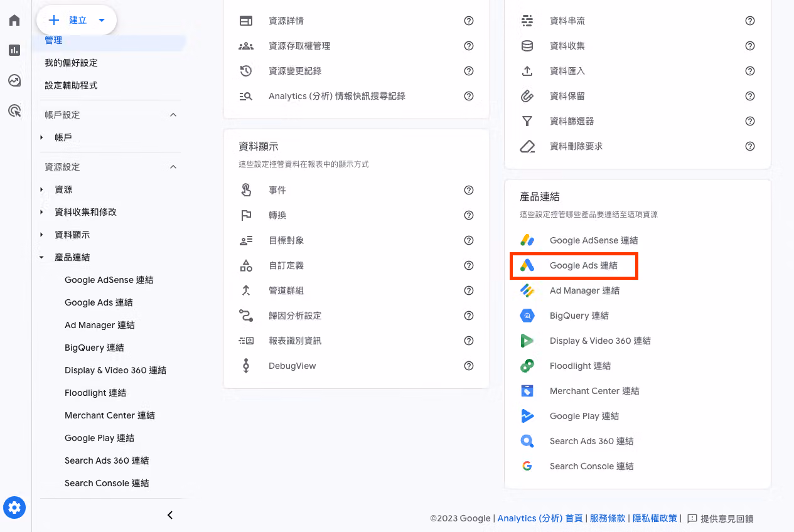794x532 pixels.
Task: Expand the 資料顯示 tree item
Action: [41, 235]
